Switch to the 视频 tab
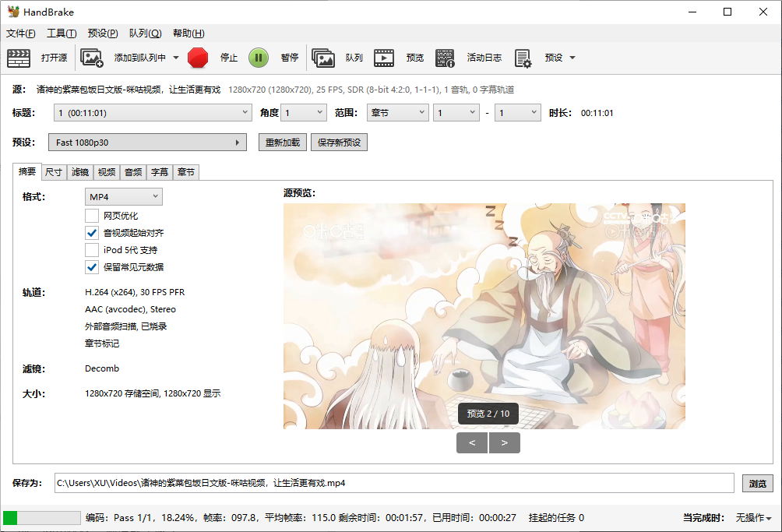Image resolution: width=782 pixels, height=532 pixels. pyautogui.click(x=106, y=172)
